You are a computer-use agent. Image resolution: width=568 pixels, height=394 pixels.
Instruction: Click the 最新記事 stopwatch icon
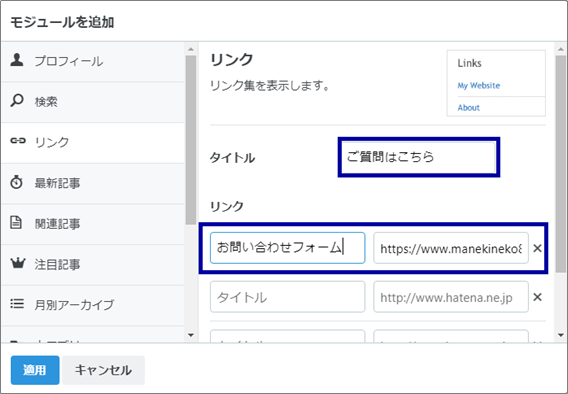point(16,182)
